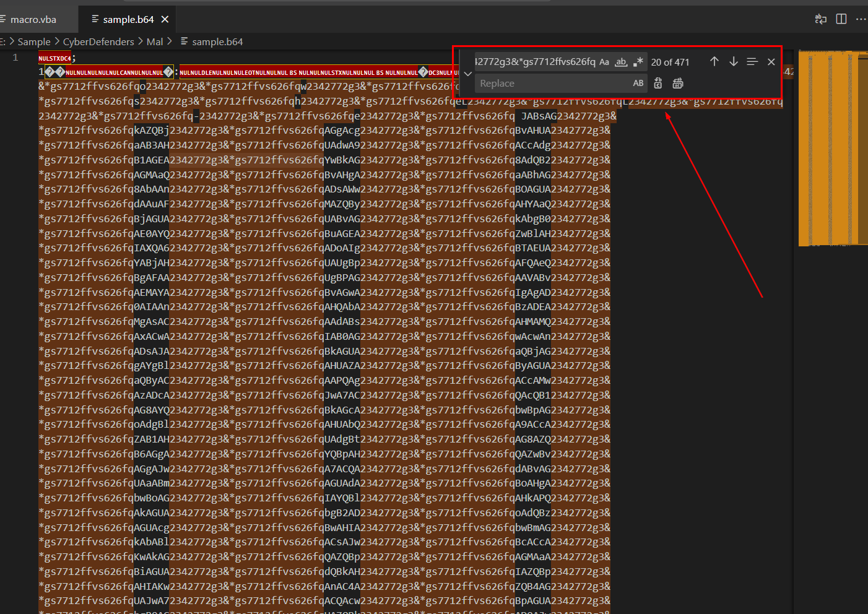Screen dimensions: 868x614
Task: Click the minimap code overview
Action: pos(829,149)
